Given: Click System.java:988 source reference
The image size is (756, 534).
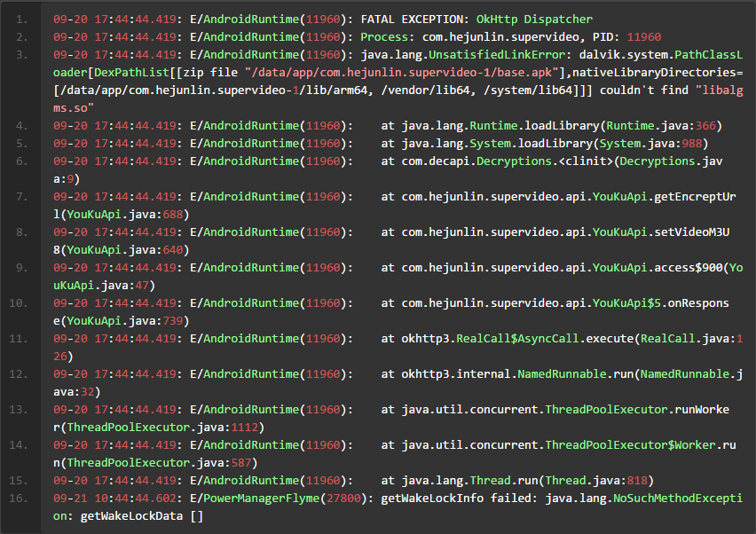Looking at the screenshot, I should (x=658, y=143).
